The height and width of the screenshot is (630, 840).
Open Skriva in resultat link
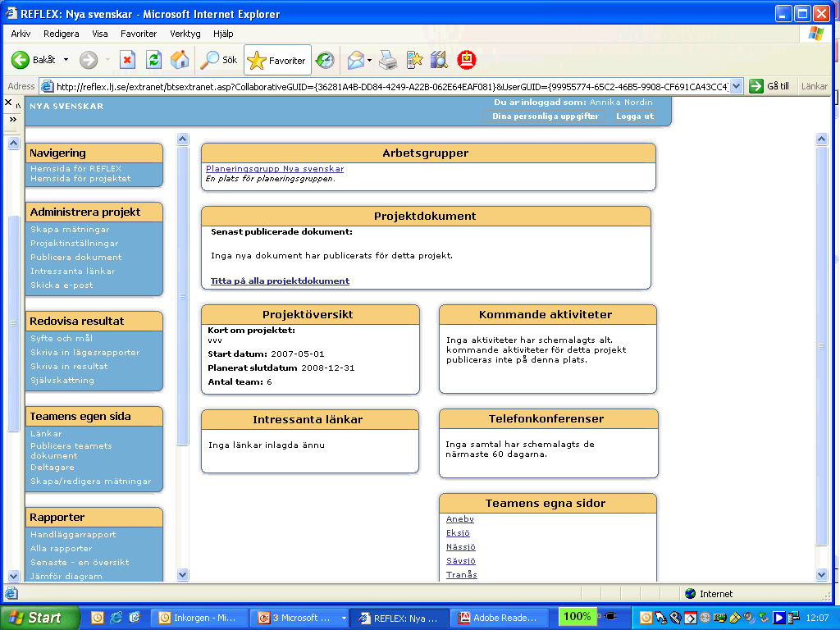69,367
